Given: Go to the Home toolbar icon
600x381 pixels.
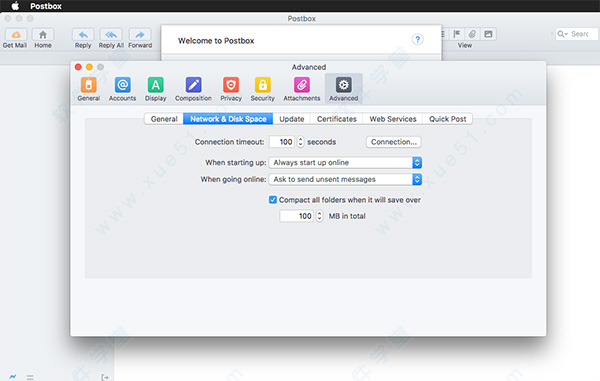Looking at the screenshot, I should [43, 35].
